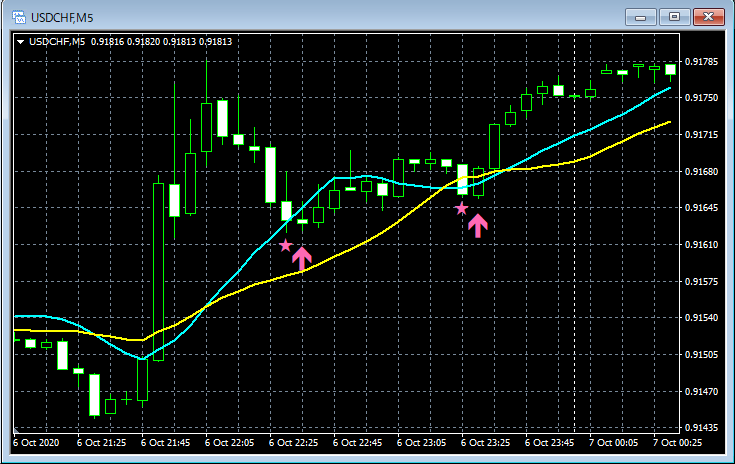Click the 7 Oct 00:05 time label

(613, 442)
